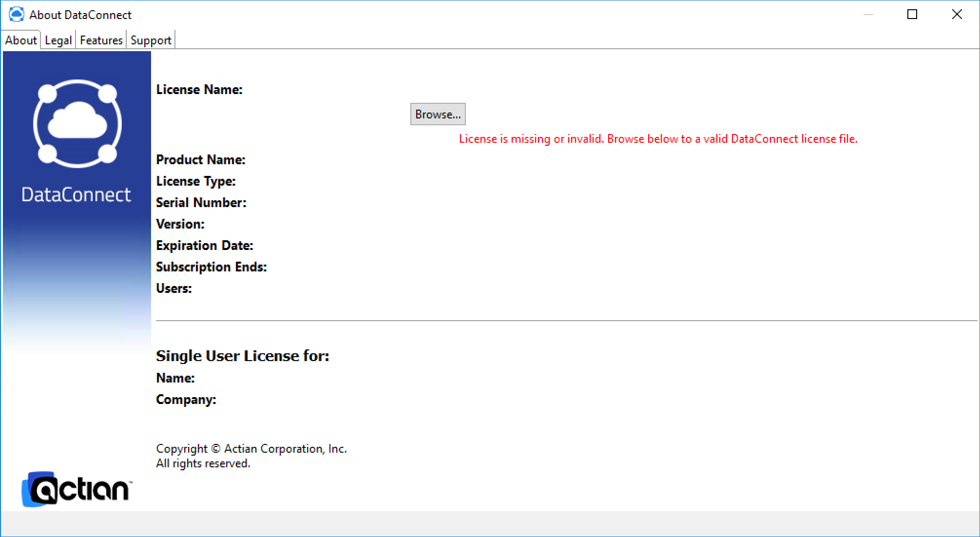Image resolution: width=980 pixels, height=537 pixels.
Task: Maximize the About DataConnect window
Action: click(x=912, y=15)
